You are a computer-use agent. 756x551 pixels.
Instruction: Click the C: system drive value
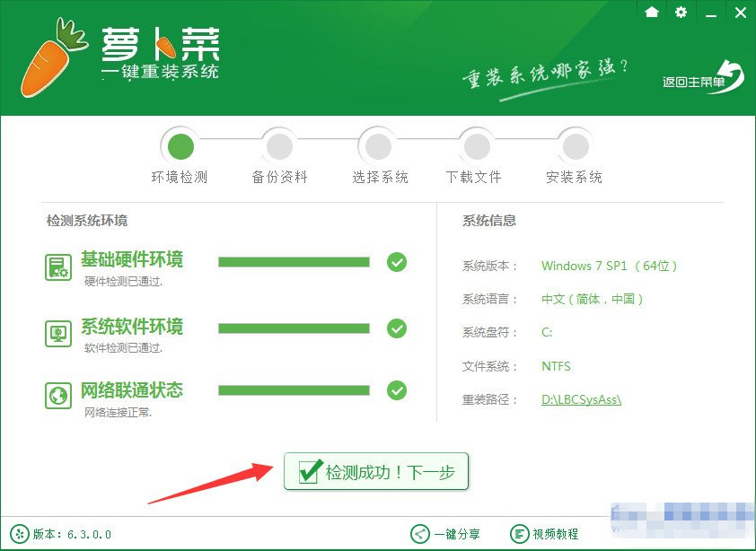pos(547,332)
